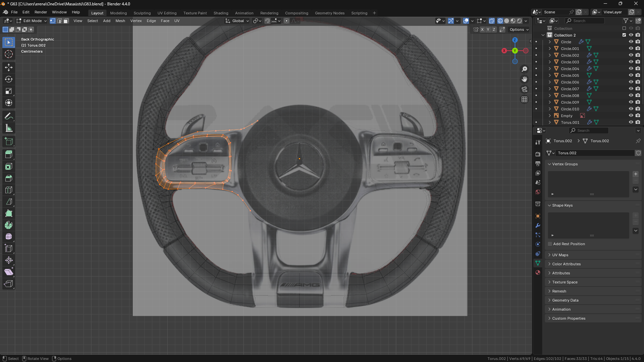This screenshot has width=644, height=362.
Task: Expand the Geometry Data panel
Action: pyautogui.click(x=593, y=300)
